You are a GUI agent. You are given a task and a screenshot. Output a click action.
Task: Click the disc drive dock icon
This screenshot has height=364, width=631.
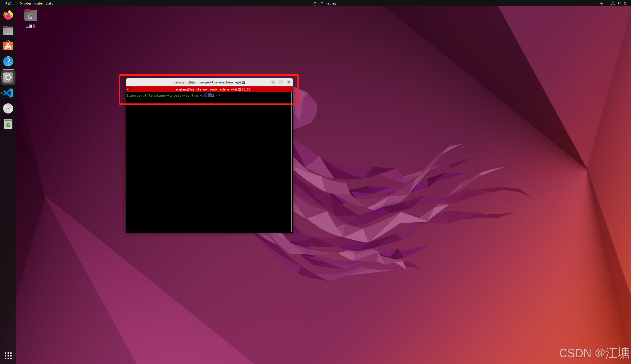pos(8,108)
